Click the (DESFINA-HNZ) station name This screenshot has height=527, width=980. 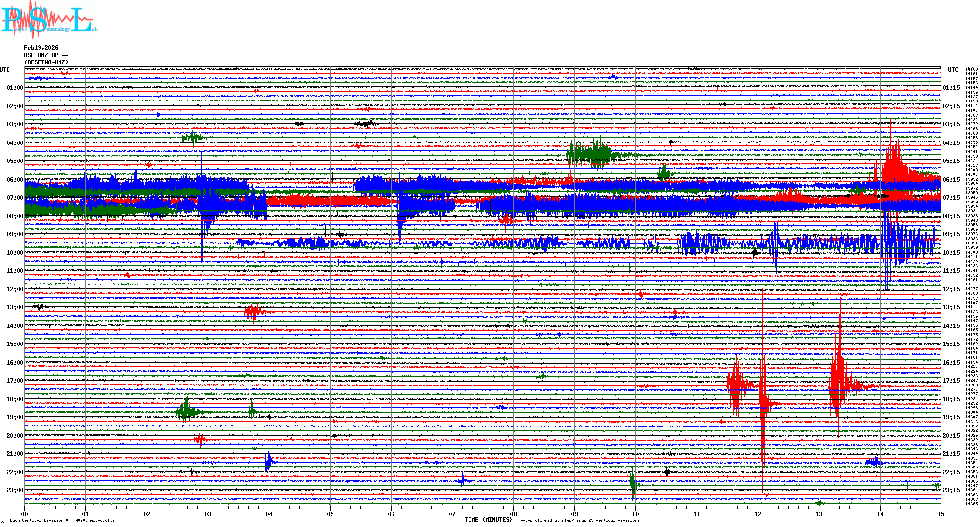46,62
